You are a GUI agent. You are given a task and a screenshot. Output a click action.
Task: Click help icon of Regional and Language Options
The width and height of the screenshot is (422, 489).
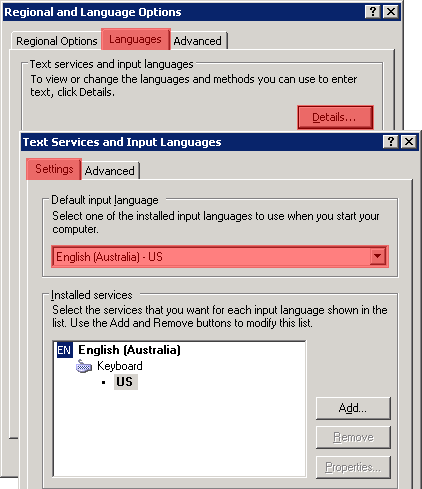coord(373,12)
